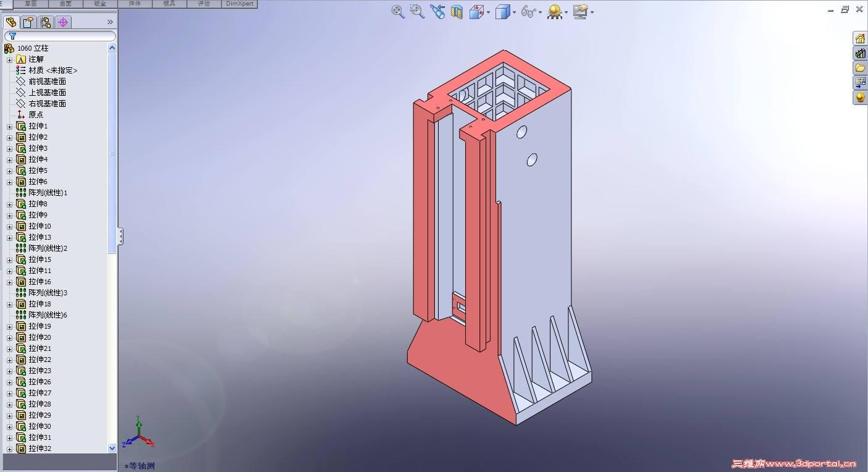Open the Hide/Show Items dropdown arrow
The width and height of the screenshot is (868, 472).
[x=540, y=12]
